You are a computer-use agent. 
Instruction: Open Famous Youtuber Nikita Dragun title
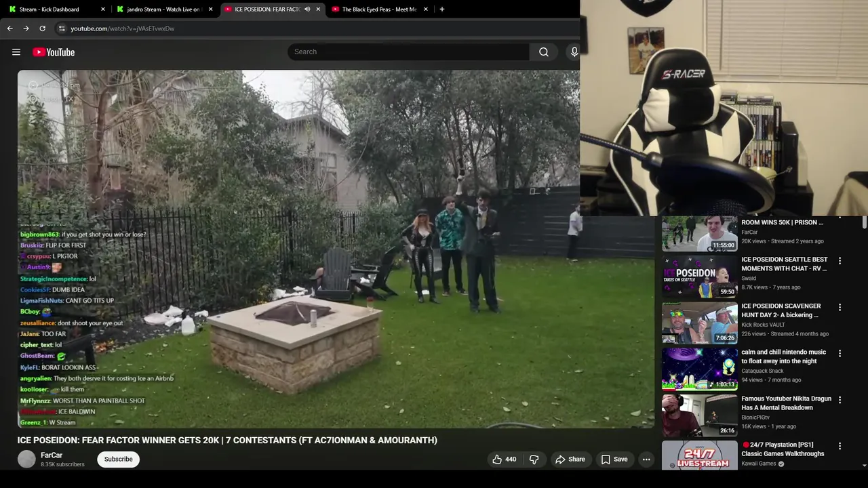click(x=786, y=403)
